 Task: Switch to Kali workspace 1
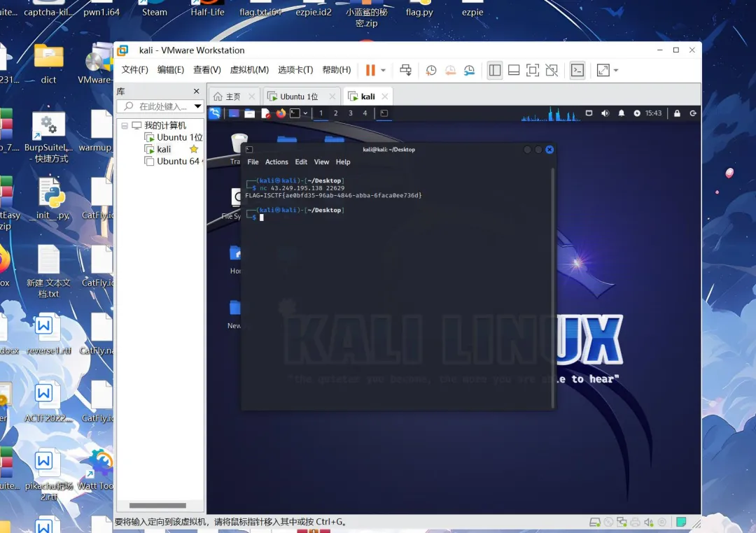[321, 113]
